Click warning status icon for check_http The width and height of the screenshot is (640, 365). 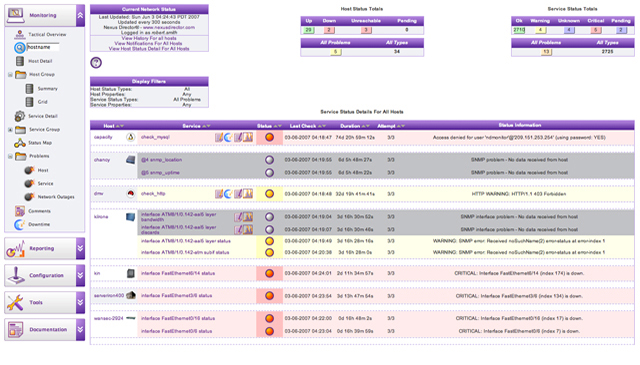(x=269, y=194)
